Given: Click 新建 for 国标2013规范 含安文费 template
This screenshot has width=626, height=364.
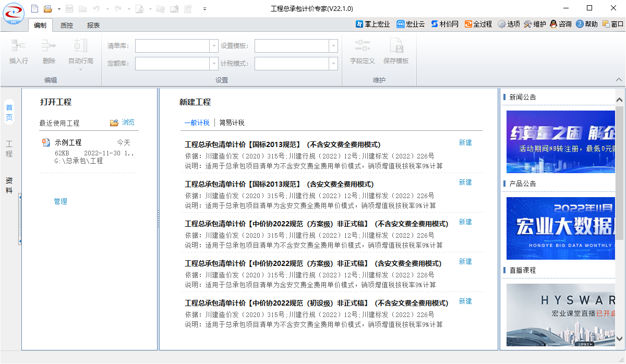Looking at the screenshot, I should tap(465, 182).
